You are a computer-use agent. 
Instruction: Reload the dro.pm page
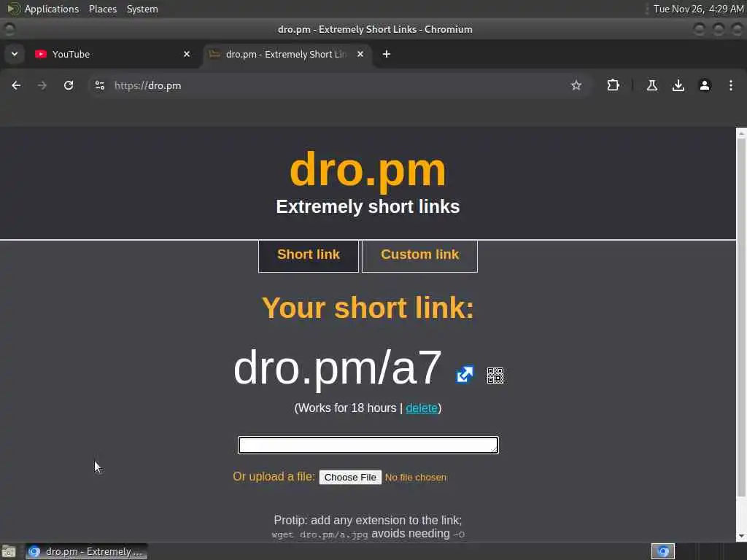(x=69, y=85)
